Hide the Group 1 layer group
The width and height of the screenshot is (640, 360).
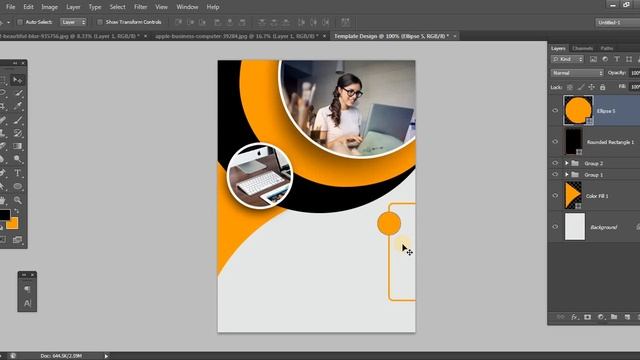coord(555,174)
